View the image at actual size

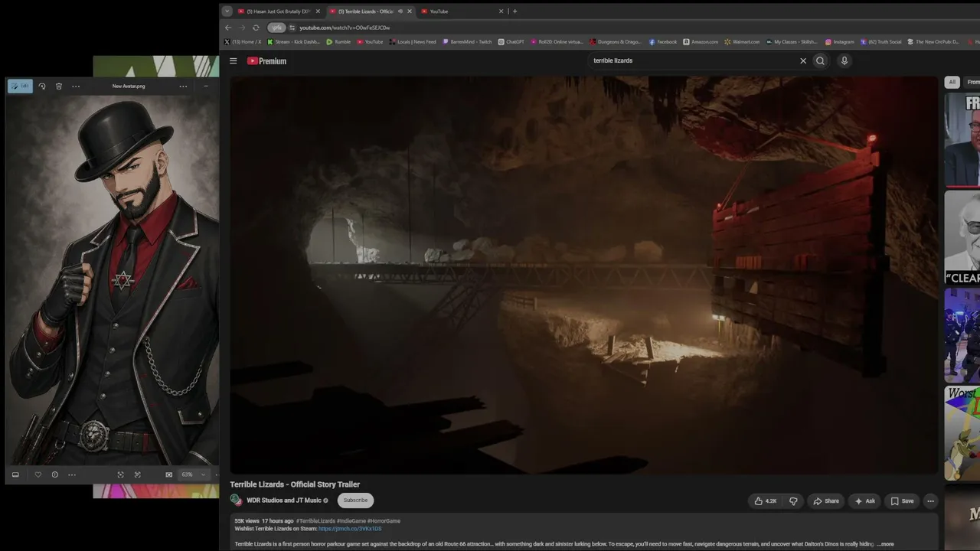point(169,474)
